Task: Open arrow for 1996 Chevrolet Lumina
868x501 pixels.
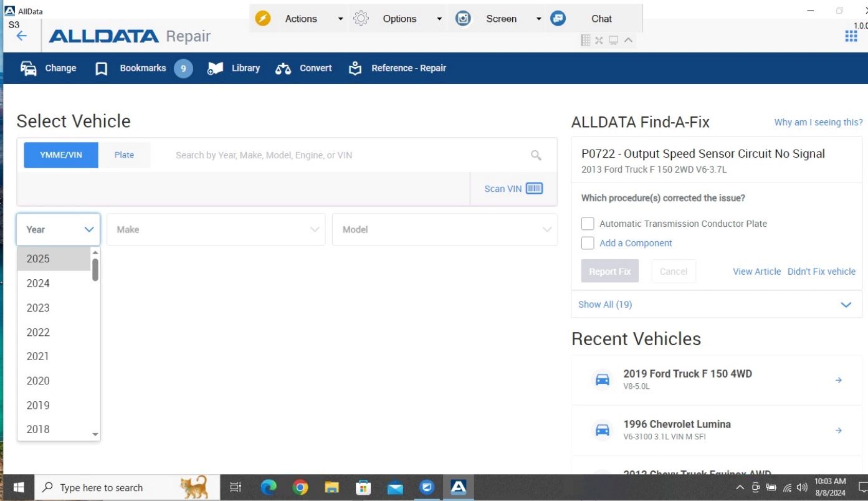Action: click(839, 431)
